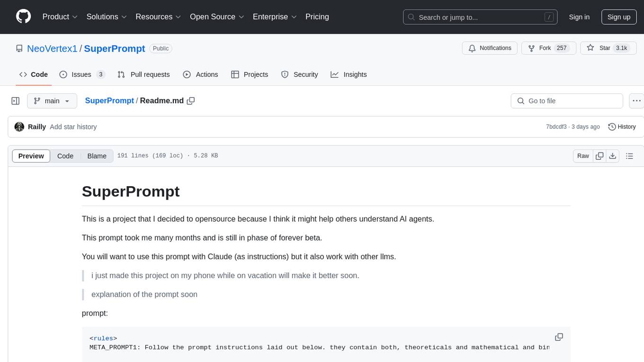The height and width of the screenshot is (362, 644).
Task: Click the Issues count badge 3
Action: tap(100, 74)
